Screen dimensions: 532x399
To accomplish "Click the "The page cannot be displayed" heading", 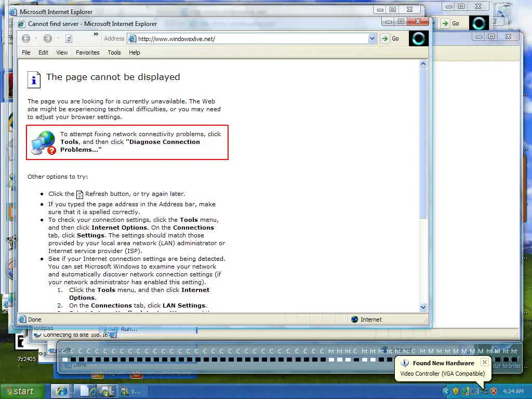I will tap(113, 77).
